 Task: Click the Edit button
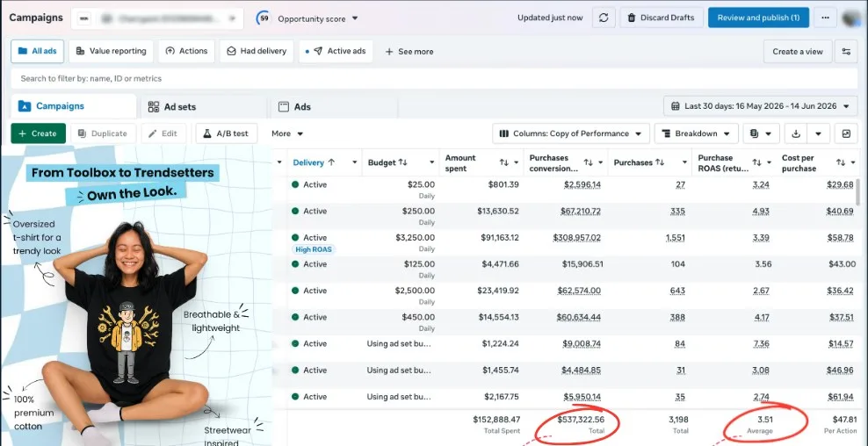tap(163, 133)
